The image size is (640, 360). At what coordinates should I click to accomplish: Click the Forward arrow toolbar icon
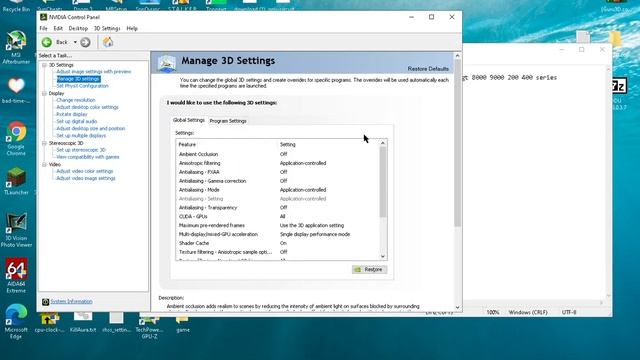85,42
